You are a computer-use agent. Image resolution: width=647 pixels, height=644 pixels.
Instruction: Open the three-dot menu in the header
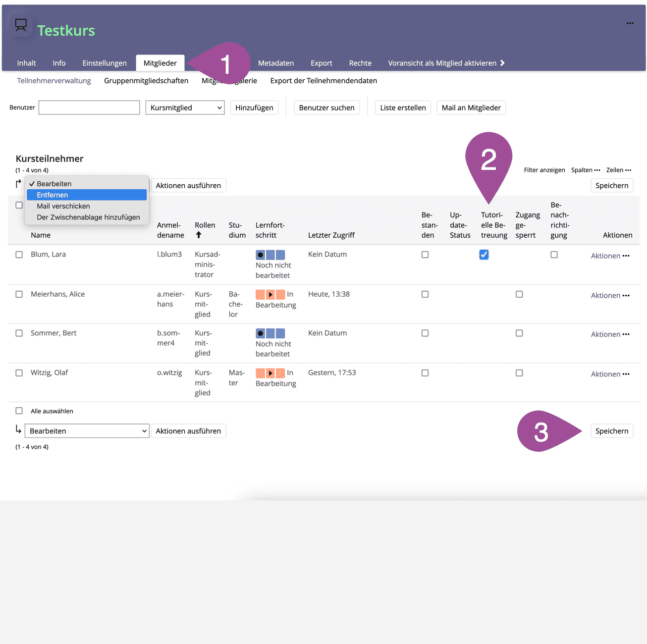(630, 23)
